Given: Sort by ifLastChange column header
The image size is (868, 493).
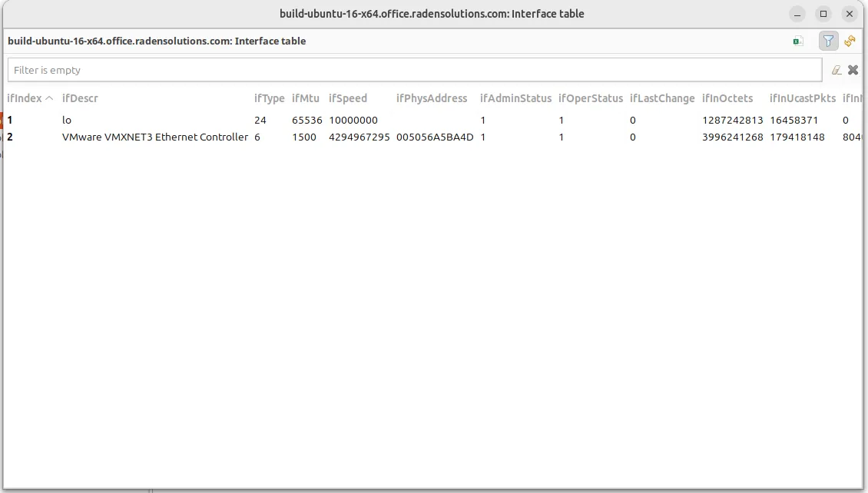Looking at the screenshot, I should click(662, 98).
